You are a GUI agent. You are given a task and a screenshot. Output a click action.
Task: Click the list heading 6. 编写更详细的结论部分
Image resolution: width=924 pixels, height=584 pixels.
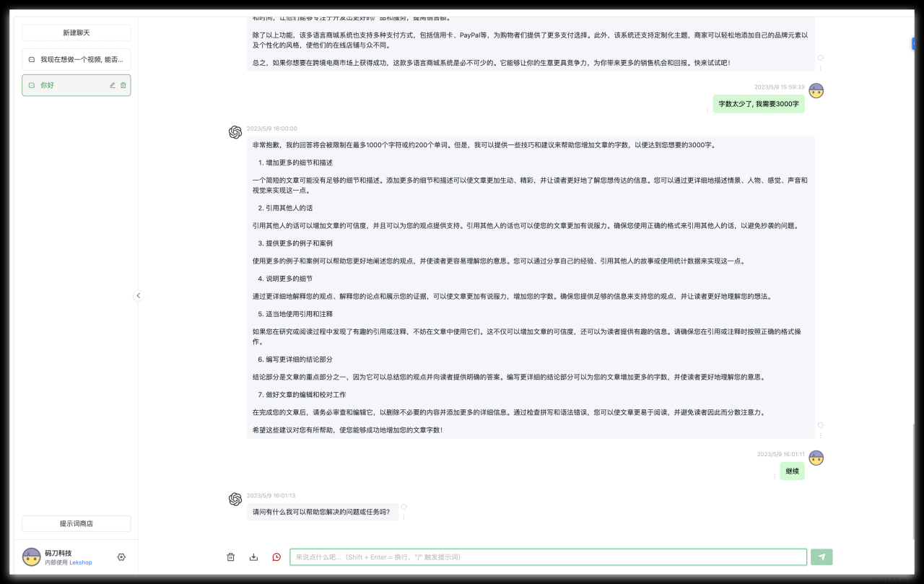click(x=296, y=359)
